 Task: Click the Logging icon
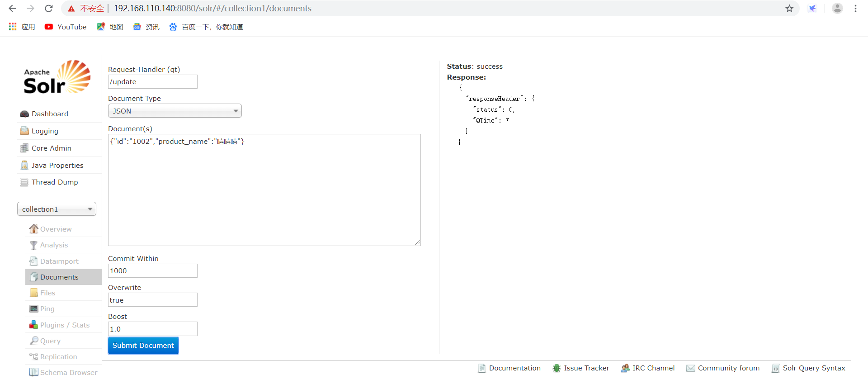coord(24,131)
